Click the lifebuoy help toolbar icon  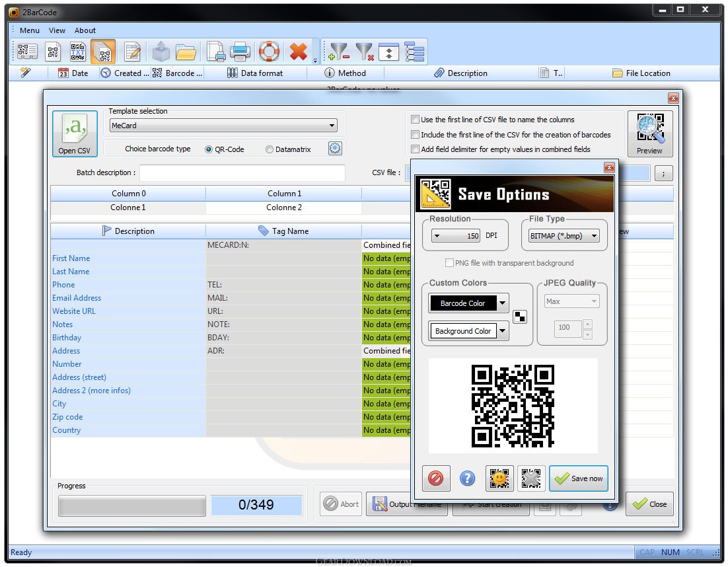tap(269, 52)
